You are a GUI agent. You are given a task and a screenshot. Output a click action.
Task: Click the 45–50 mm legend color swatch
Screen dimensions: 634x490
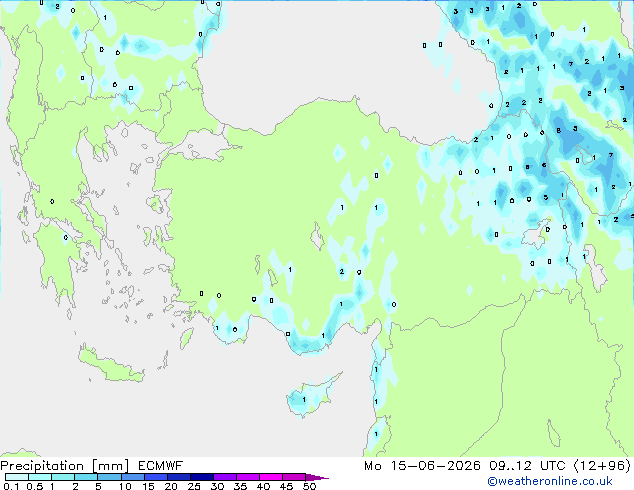click(x=294, y=477)
